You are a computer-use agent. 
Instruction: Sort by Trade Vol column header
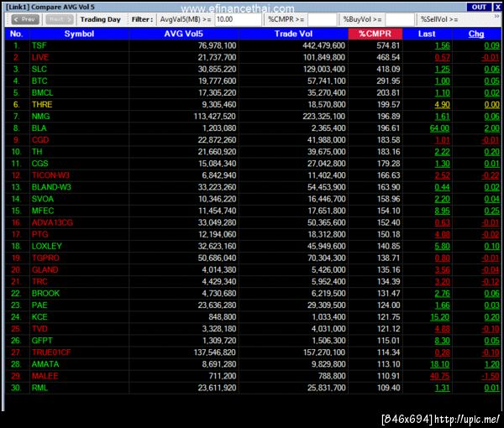[x=293, y=34]
